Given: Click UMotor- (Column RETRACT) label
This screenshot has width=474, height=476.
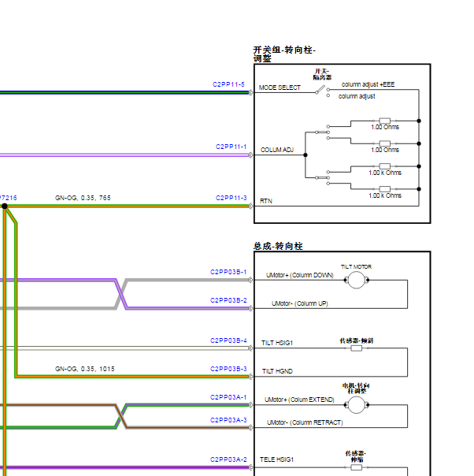Looking at the screenshot, I should point(305,422).
